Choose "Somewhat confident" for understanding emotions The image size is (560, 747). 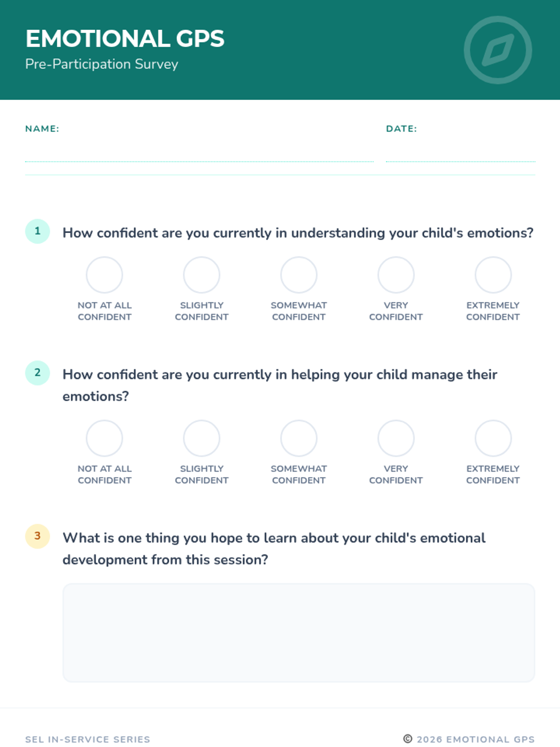pos(299,275)
